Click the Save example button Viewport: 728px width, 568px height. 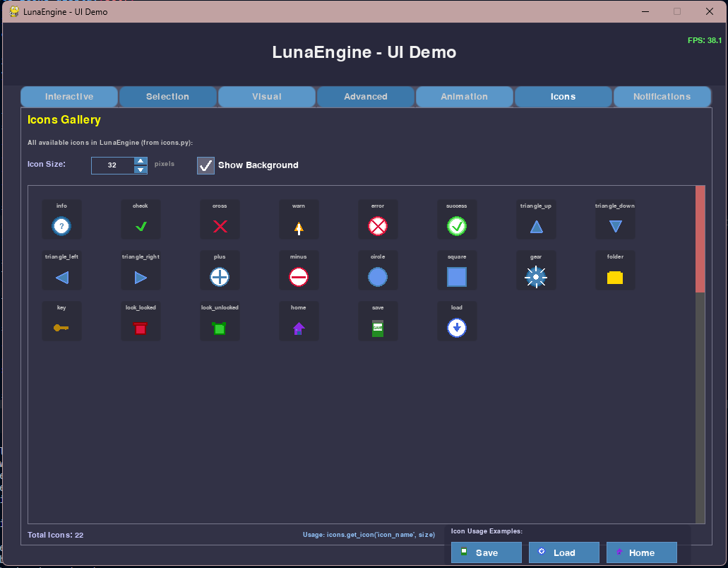[x=486, y=552]
